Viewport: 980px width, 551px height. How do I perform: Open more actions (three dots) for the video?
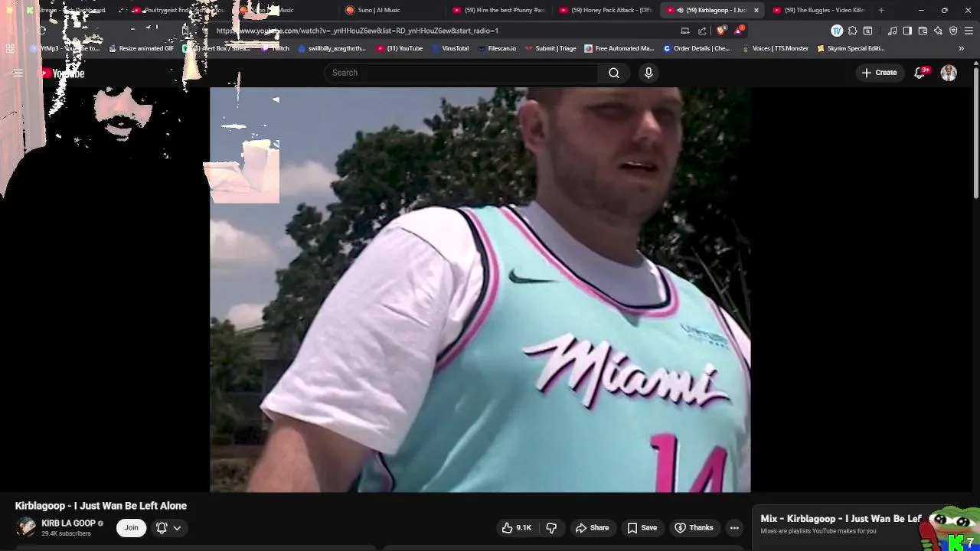(734, 527)
